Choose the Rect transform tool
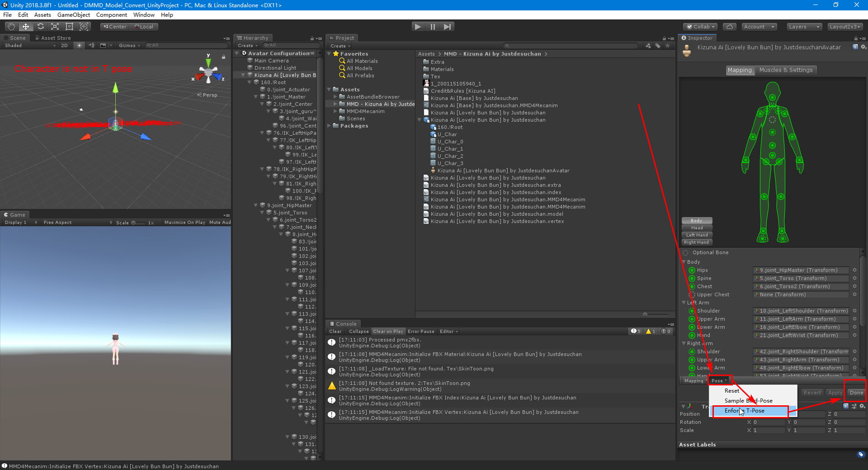The height and width of the screenshot is (470, 868). [x=69, y=26]
